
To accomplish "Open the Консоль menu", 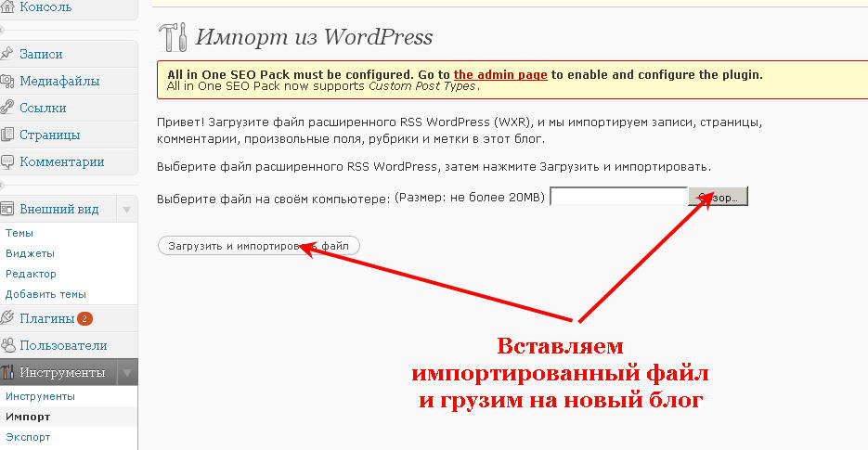I will click(x=45, y=7).
